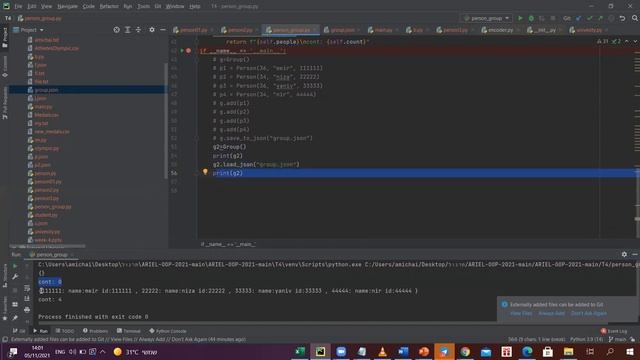The image size is (640, 360).
Task: Open the Python Console tab
Action: pyautogui.click(x=168, y=331)
